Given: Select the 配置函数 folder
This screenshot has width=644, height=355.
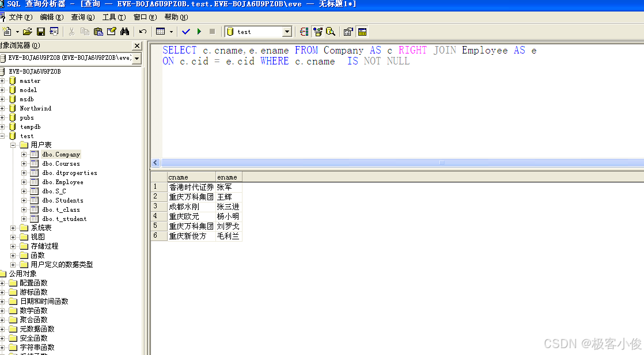Looking at the screenshot, I should tap(33, 283).
